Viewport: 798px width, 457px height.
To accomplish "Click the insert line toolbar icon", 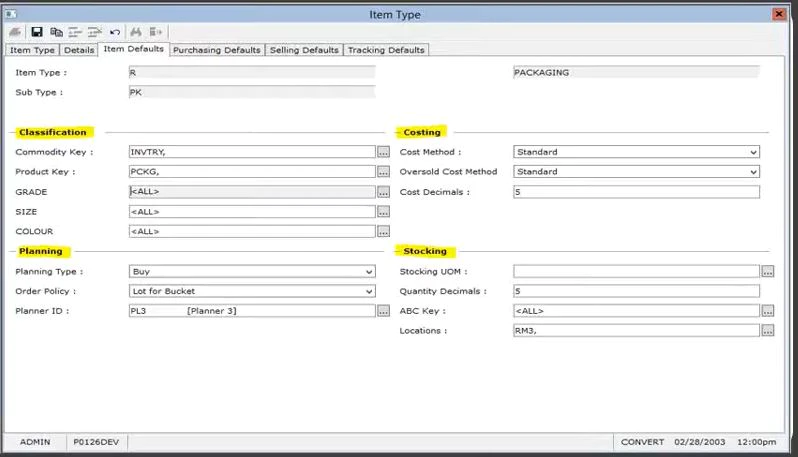I will pos(75,32).
